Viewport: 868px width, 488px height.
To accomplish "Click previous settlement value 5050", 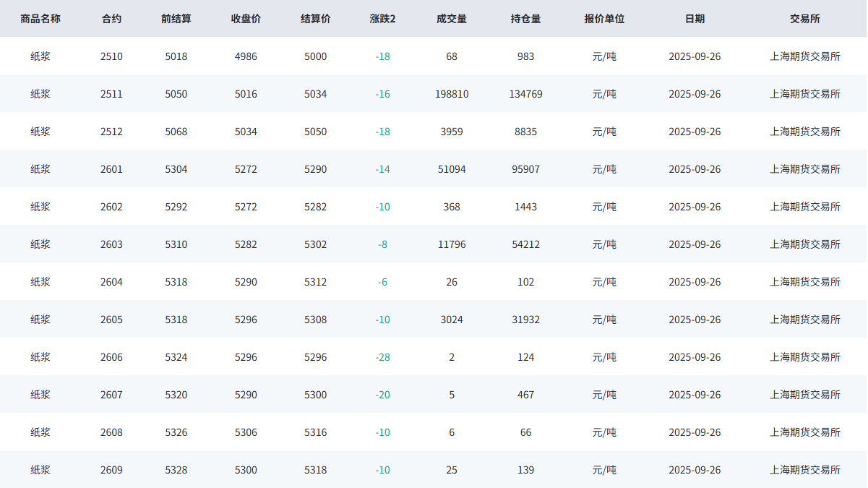I will 176,94.
